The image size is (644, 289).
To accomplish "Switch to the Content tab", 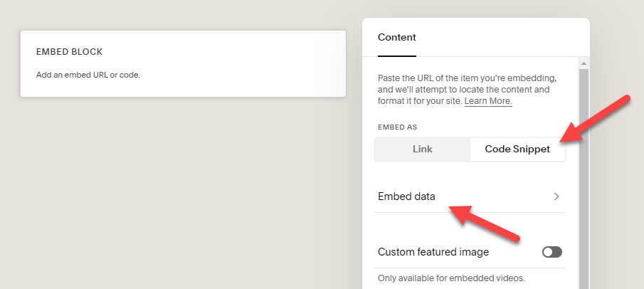I will point(396,37).
